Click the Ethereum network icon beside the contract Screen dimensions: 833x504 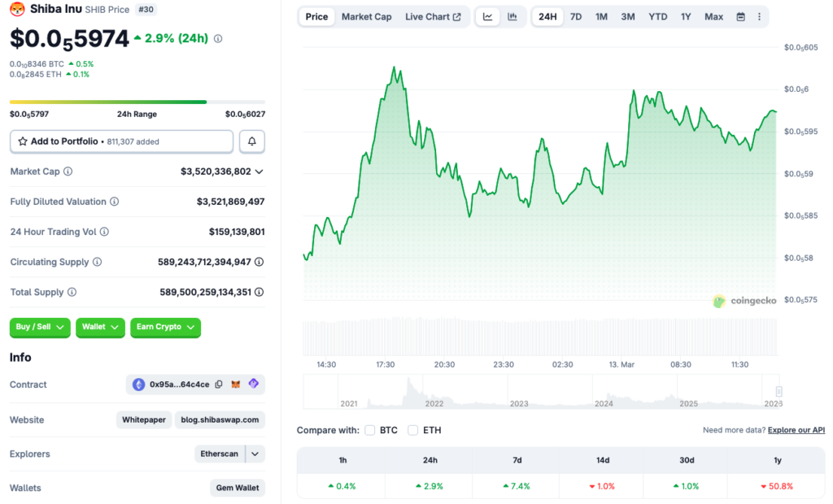point(138,385)
